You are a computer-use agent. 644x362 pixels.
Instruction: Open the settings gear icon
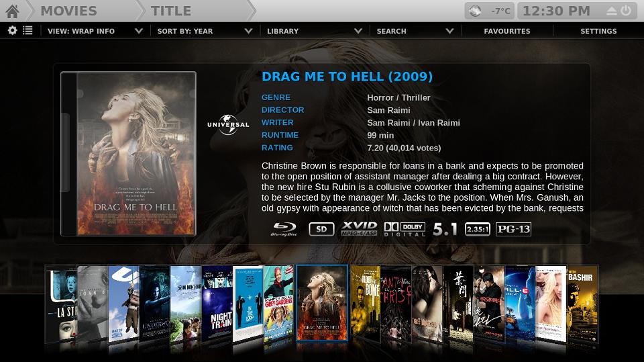12,30
